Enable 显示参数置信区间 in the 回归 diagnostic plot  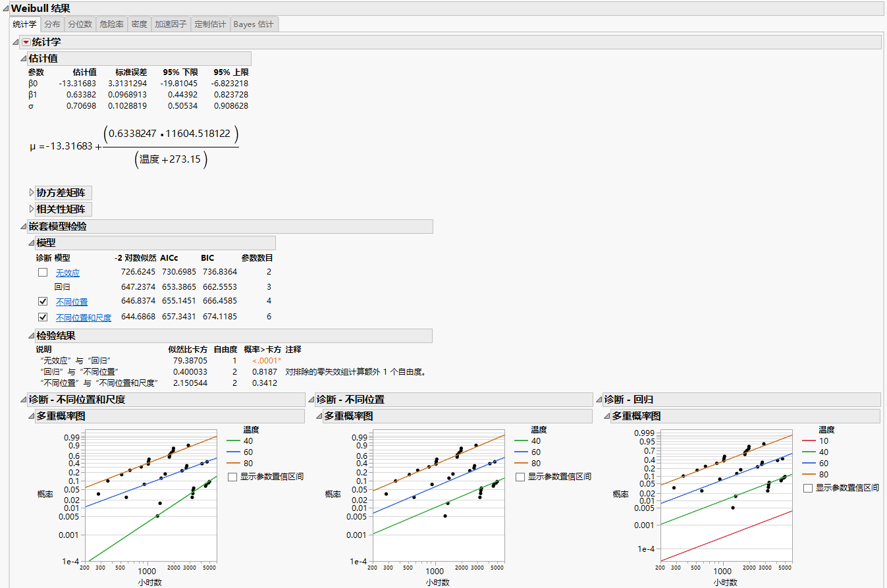[x=808, y=488]
